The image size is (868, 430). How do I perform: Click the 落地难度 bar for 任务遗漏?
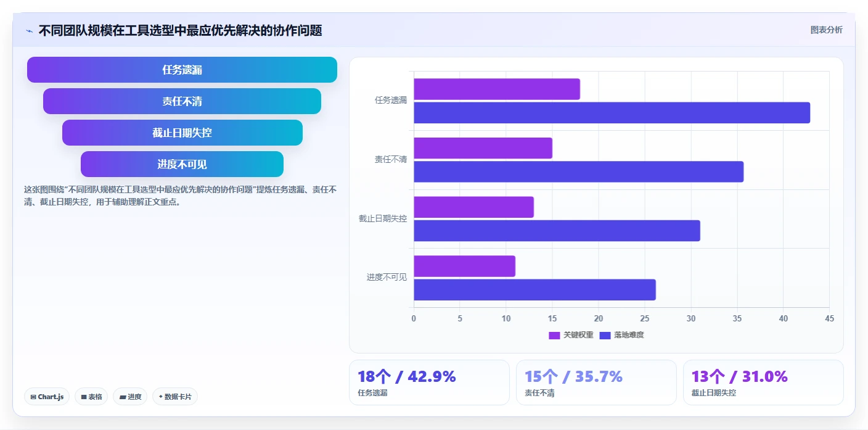(612, 113)
